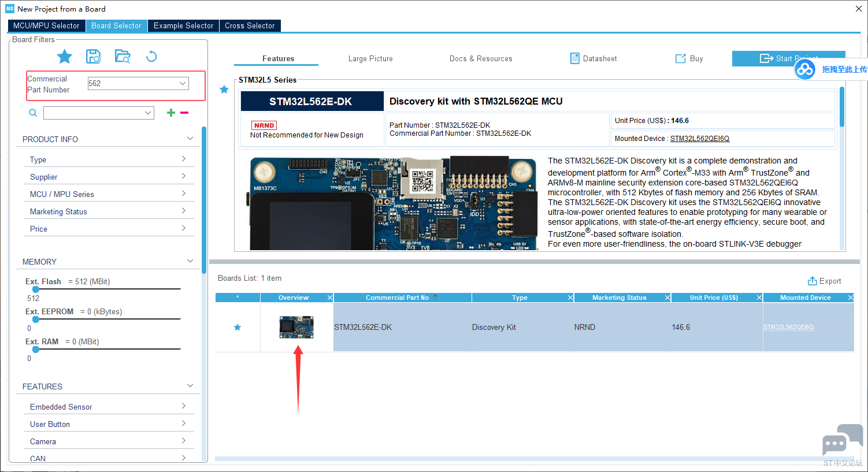Click the Datasheet document icon
The image size is (868, 472).
pos(574,58)
